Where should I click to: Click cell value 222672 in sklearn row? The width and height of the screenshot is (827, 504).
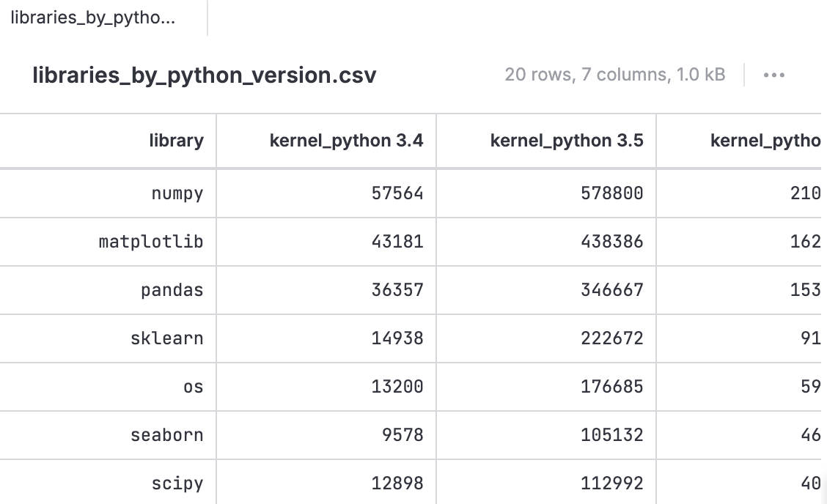coord(611,338)
